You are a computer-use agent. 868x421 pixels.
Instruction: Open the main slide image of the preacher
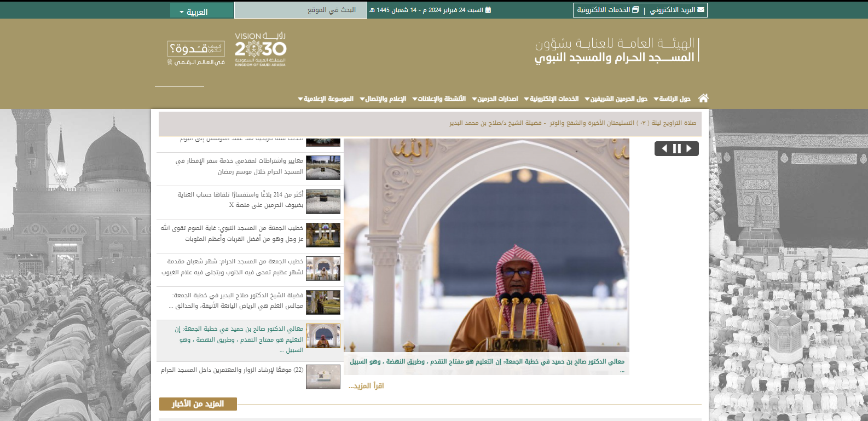coord(487,245)
